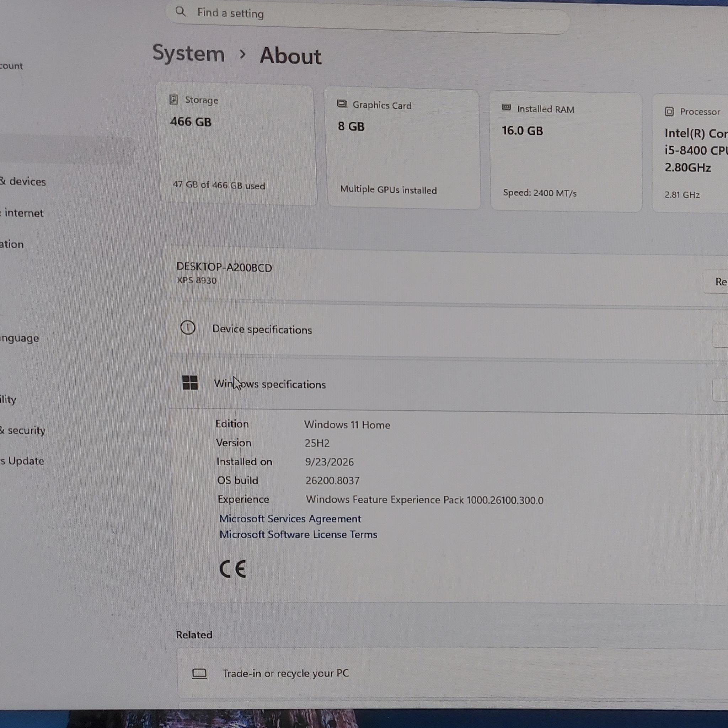Click the Experience label
728x728 pixels.
point(243,499)
